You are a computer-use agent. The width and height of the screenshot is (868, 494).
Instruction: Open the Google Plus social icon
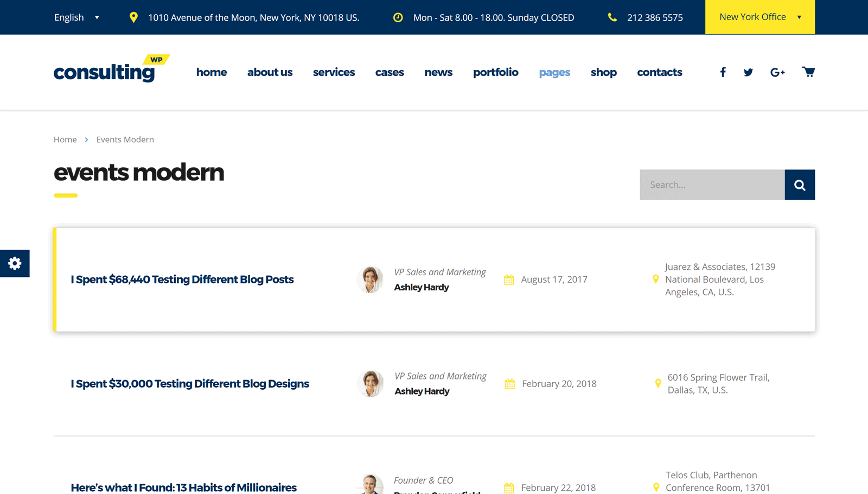[x=777, y=72]
